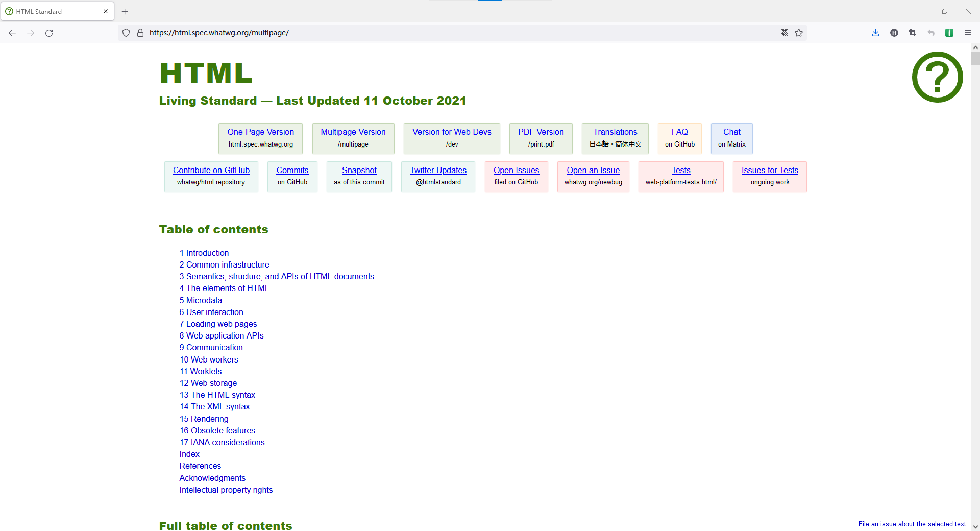Viewport: 980px width, 531px height.
Task: Open the Translations link
Action: coord(615,132)
